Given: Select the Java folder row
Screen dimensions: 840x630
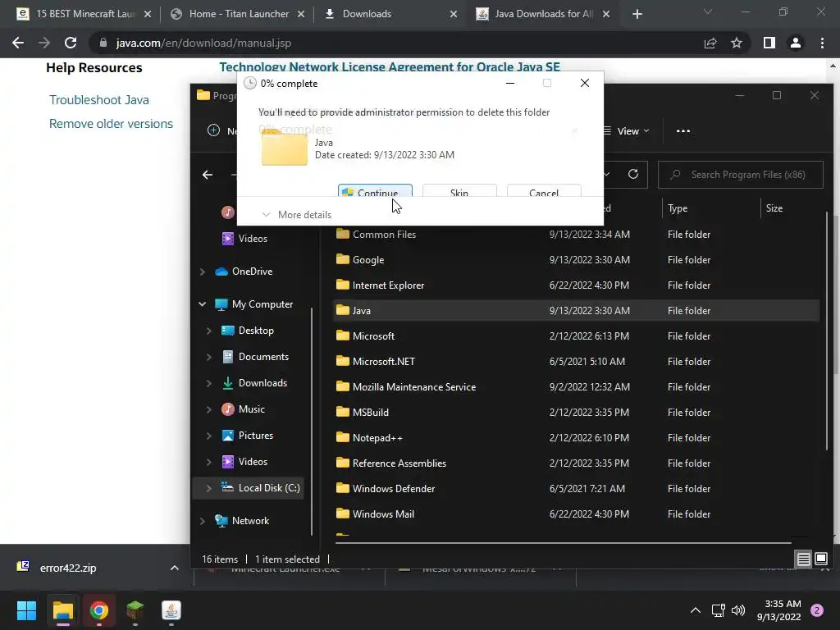Looking at the screenshot, I should (x=576, y=311).
